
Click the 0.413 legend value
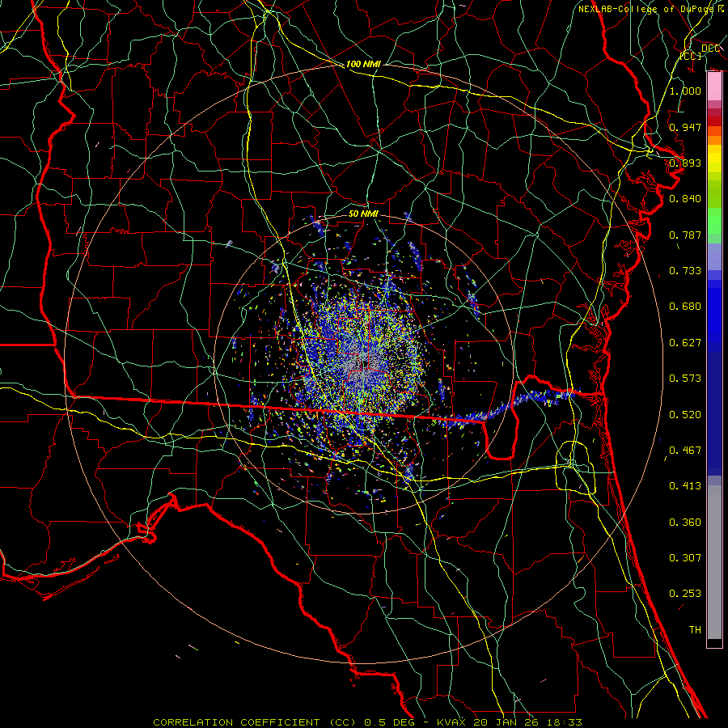[x=685, y=486]
